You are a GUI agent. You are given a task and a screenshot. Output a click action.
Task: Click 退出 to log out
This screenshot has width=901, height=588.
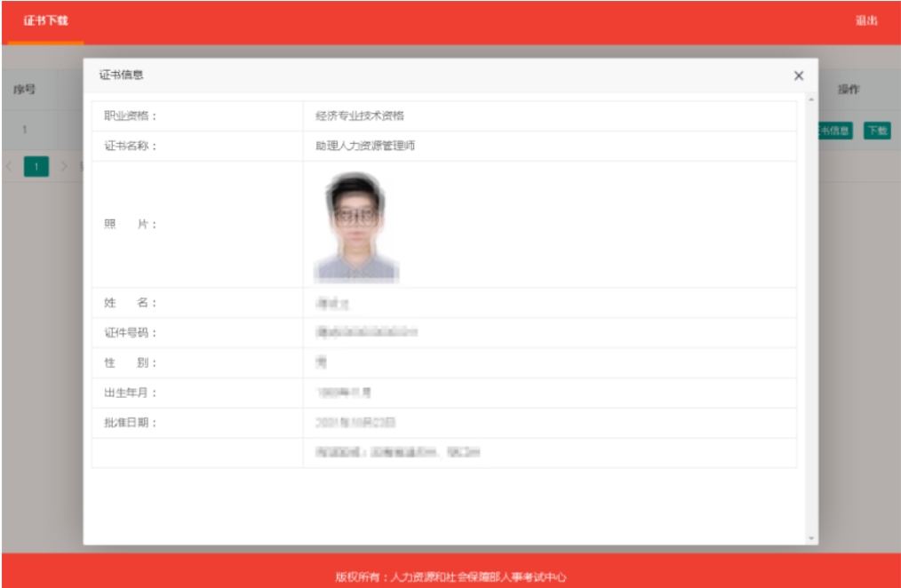(866, 20)
